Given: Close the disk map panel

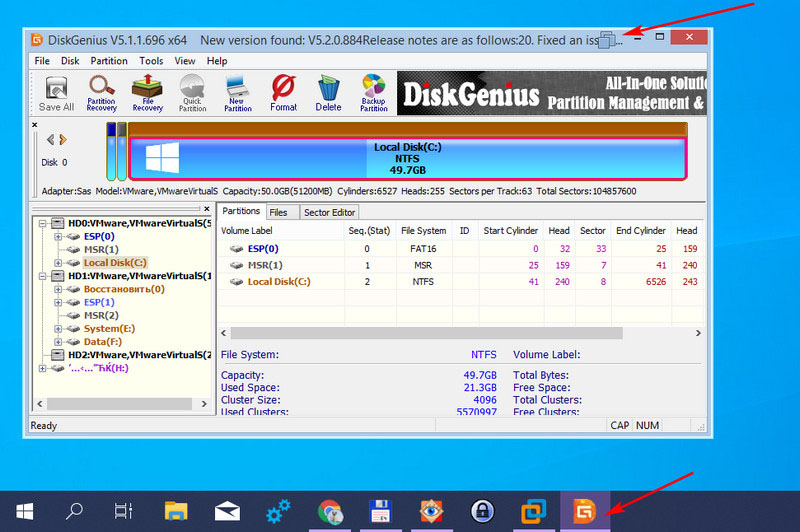Looking at the screenshot, I should 35,125.
